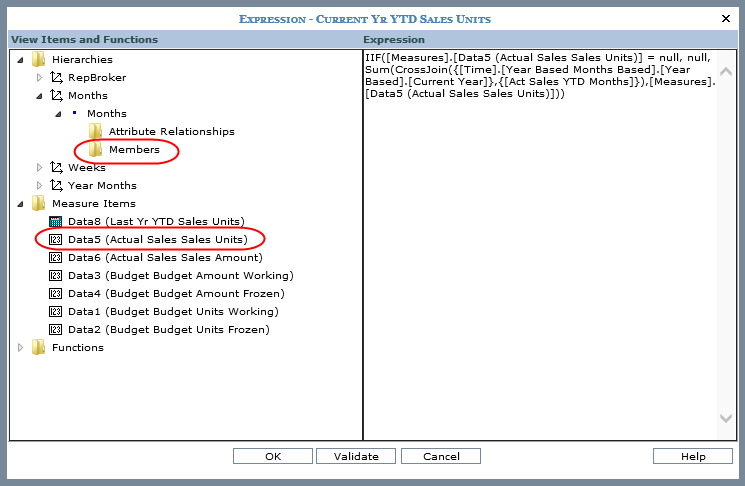The width and height of the screenshot is (745, 486).
Task: Expand the RepBroker hierarchy node
Action: click(40, 78)
